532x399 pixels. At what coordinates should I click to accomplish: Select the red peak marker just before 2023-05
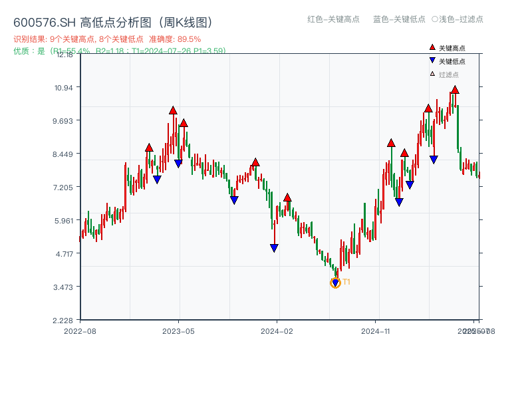[173, 110]
